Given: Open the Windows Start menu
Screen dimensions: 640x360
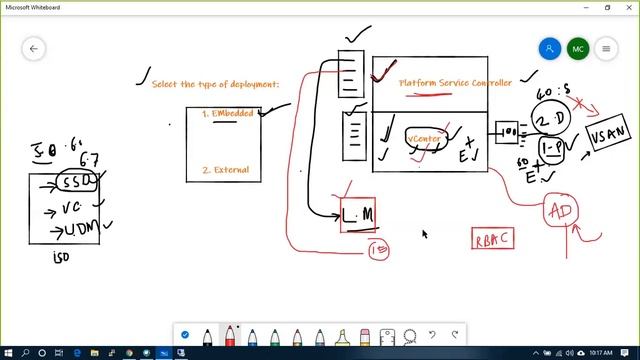Looking at the screenshot, I should tap(8, 353).
